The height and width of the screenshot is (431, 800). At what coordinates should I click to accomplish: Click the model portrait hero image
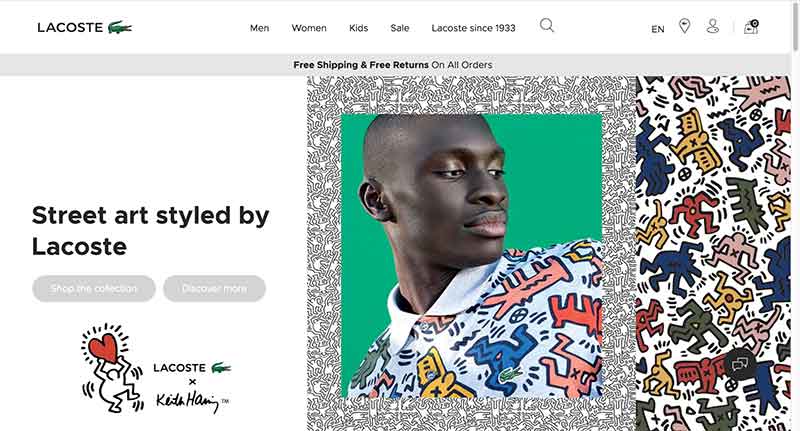click(471, 256)
